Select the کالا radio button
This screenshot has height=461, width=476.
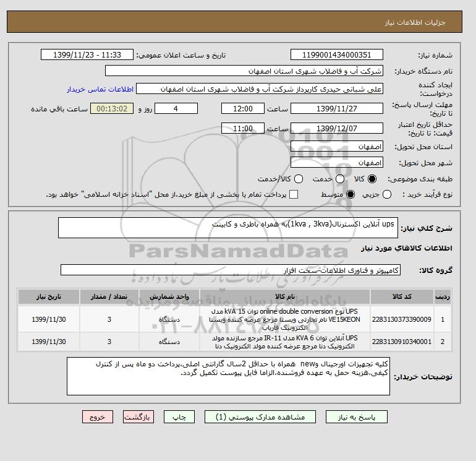(x=372, y=179)
